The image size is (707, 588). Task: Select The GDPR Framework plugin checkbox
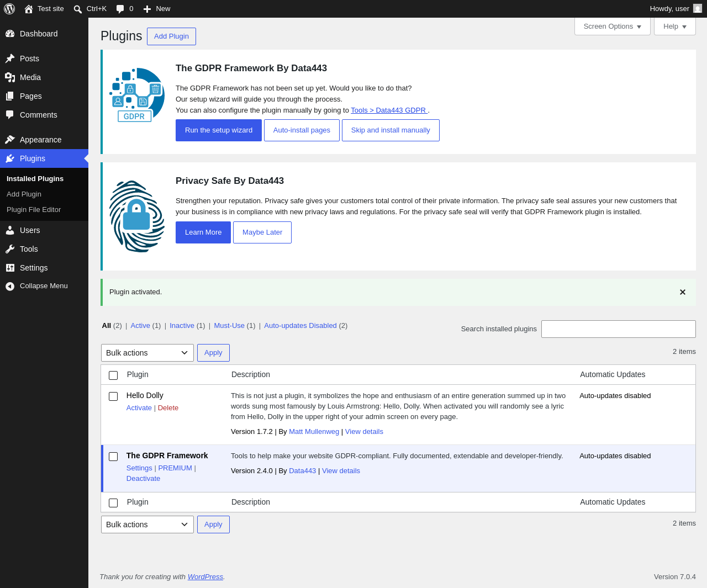[x=113, y=457]
